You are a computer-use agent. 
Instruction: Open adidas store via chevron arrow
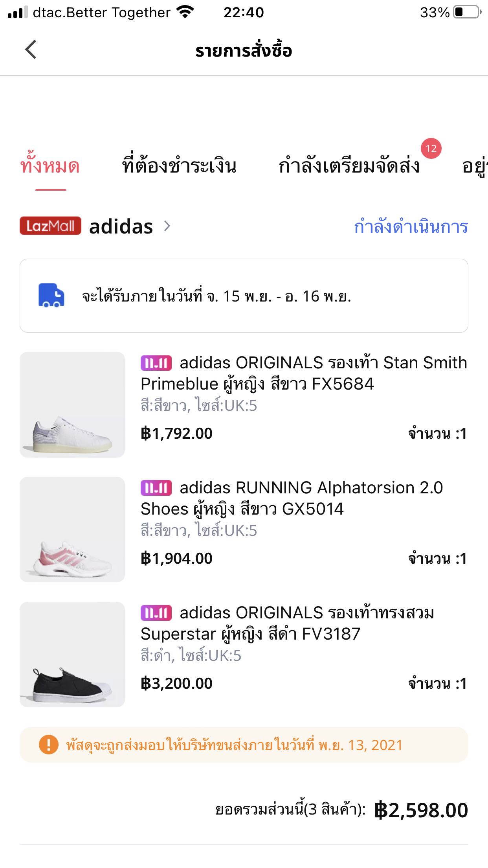(x=167, y=226)
